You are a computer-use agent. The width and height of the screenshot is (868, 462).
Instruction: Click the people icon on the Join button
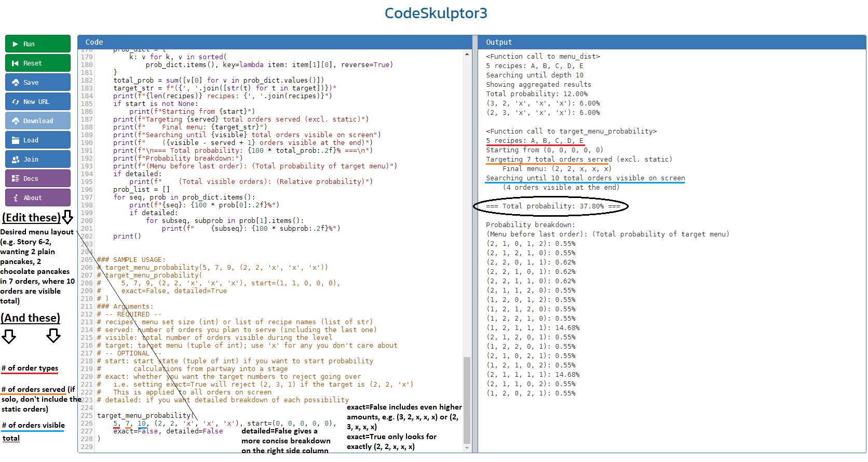click(x=16, y=160)
